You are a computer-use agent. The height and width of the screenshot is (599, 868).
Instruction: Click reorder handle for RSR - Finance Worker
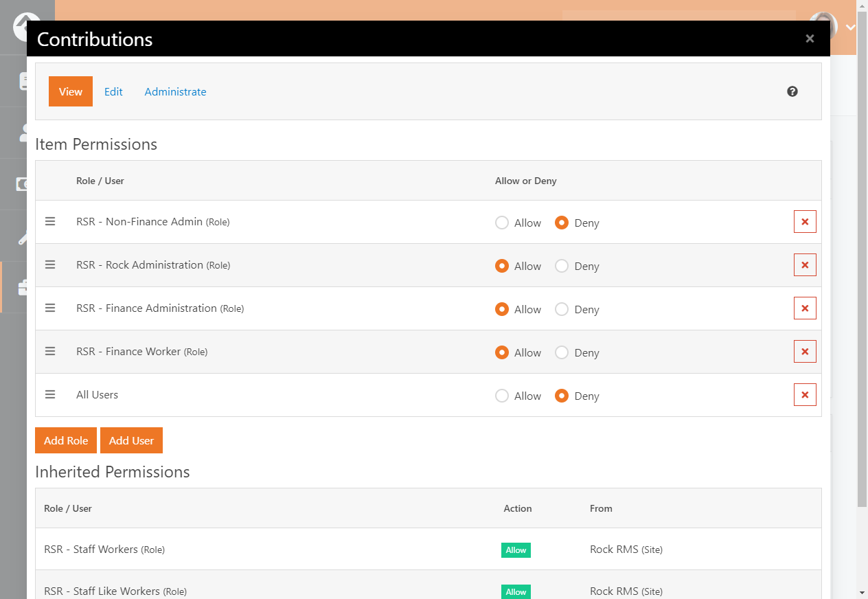click(x=50, y=351)
